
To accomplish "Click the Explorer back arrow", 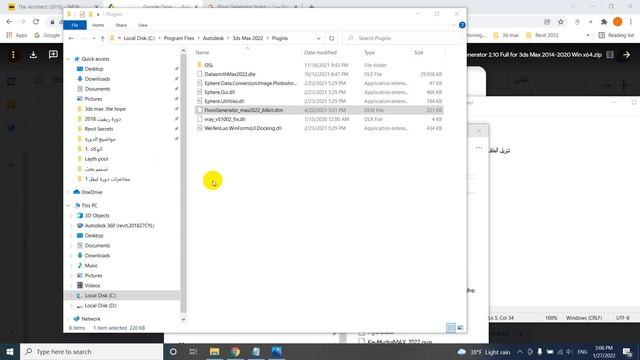I will coord(71,38).
